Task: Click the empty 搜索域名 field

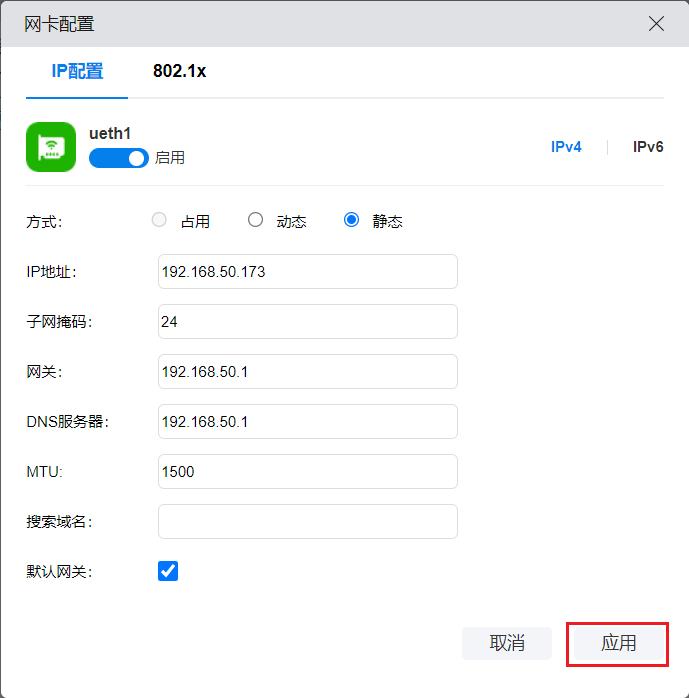Action: click(307, 522)
